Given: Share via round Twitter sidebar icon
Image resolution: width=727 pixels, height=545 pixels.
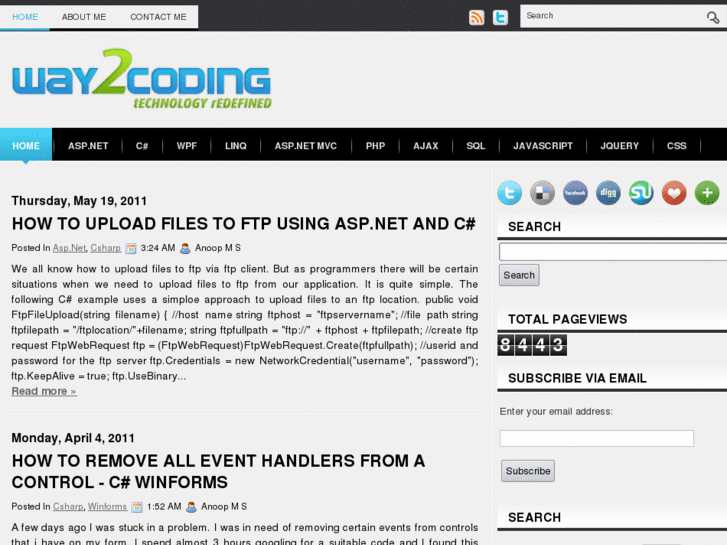Looking at the screenshot, I should click(510, 192).
